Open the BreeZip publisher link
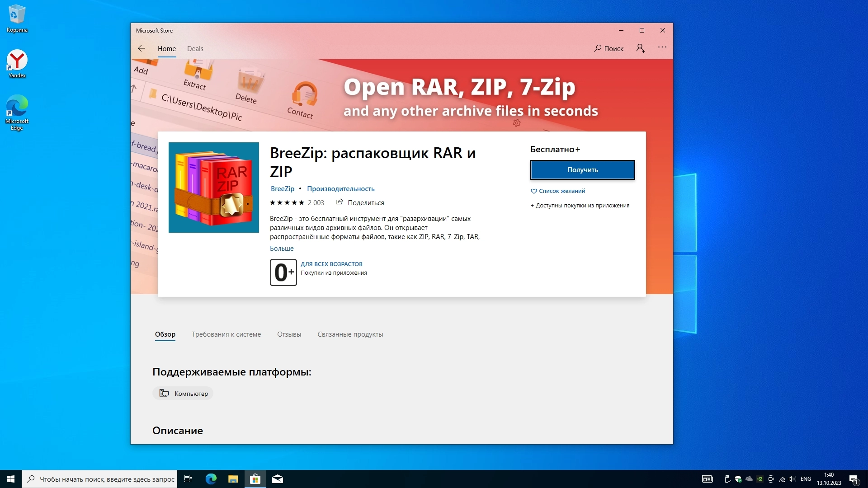The width and height of the screenshot is (868, 488). (282, 189)
